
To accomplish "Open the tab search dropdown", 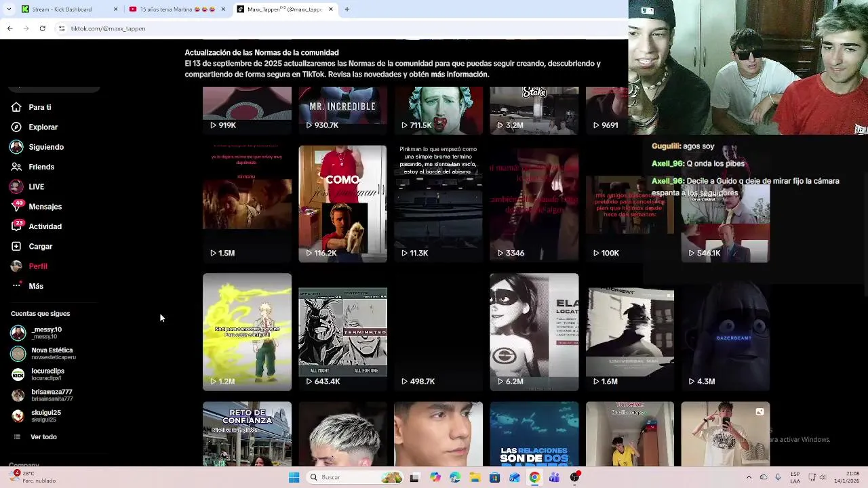I will [9, 9].
